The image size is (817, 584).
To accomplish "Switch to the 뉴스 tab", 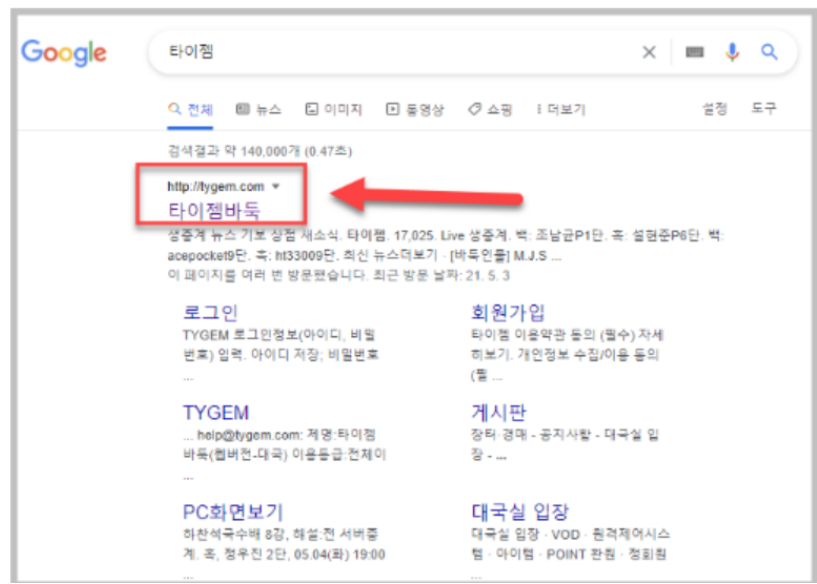I will coord(259,109).
